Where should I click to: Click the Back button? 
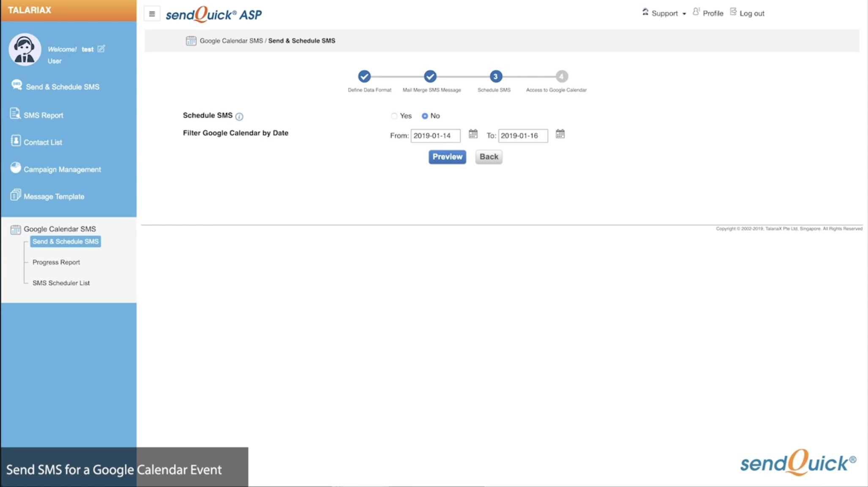pos(489,157)
